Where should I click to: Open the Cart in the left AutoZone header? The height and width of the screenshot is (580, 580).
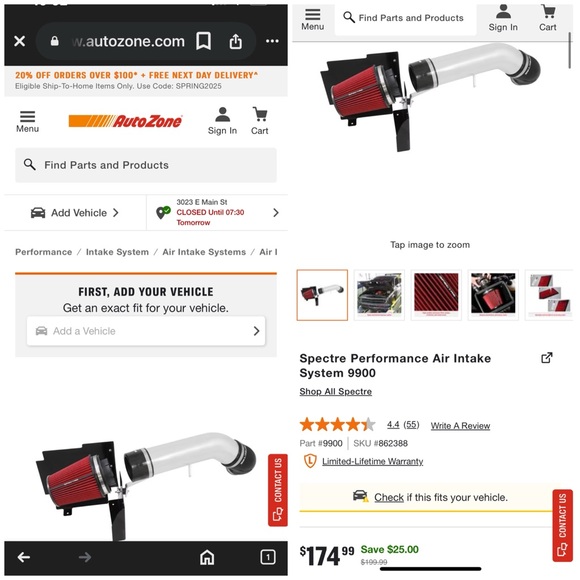click(260, 121)
